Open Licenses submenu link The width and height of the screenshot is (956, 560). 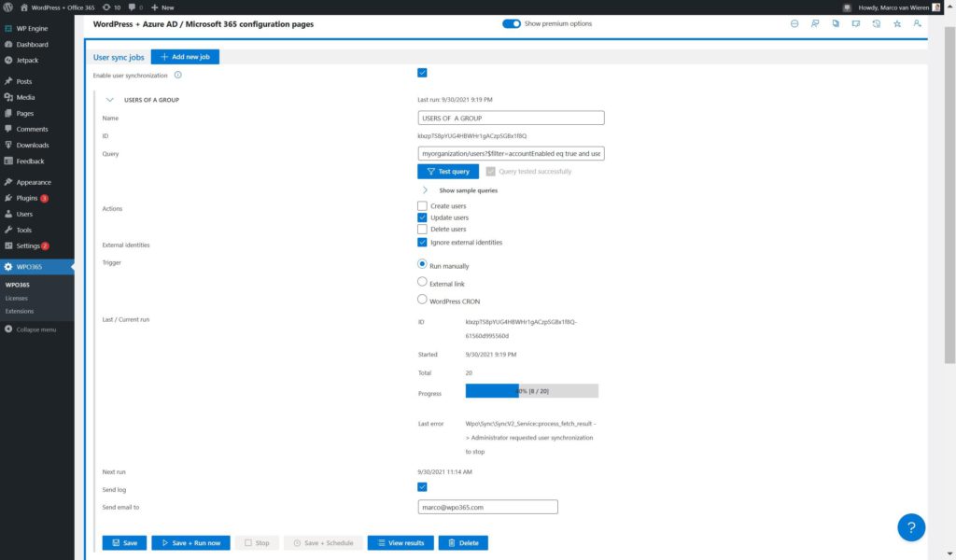click(17, 299)
